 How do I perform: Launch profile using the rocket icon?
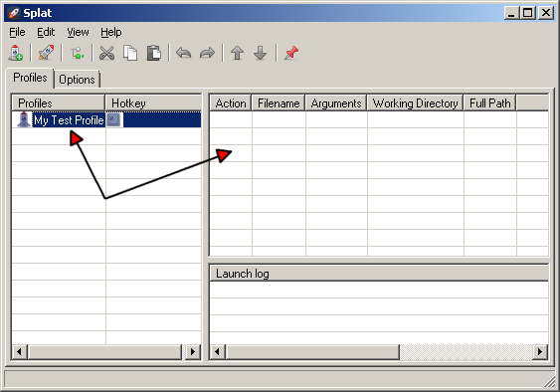point(46,53)
